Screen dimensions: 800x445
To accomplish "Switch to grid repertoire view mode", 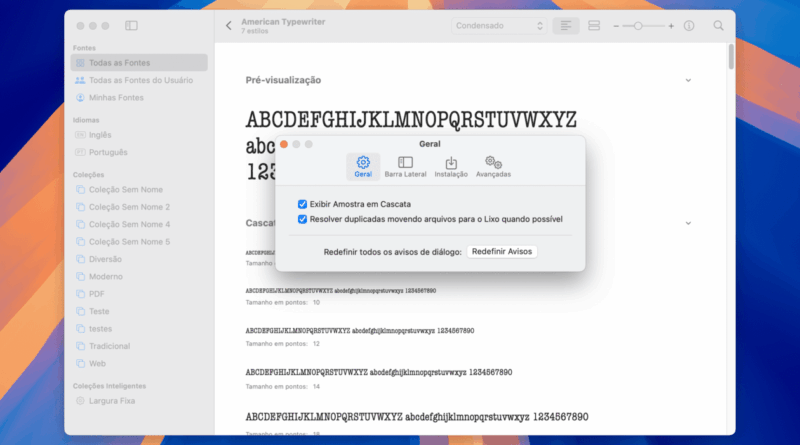I will 594,26.
